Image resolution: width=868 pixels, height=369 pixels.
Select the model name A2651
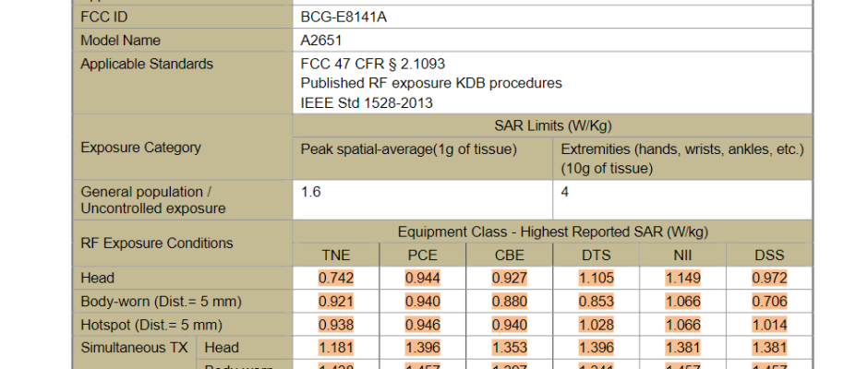click(x=321, y=41)
